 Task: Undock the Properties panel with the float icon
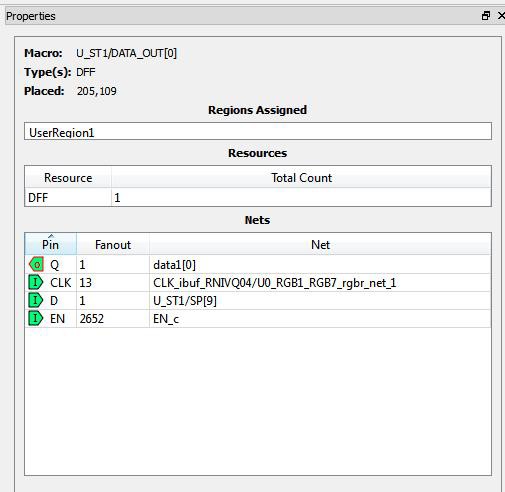point(486,15)
